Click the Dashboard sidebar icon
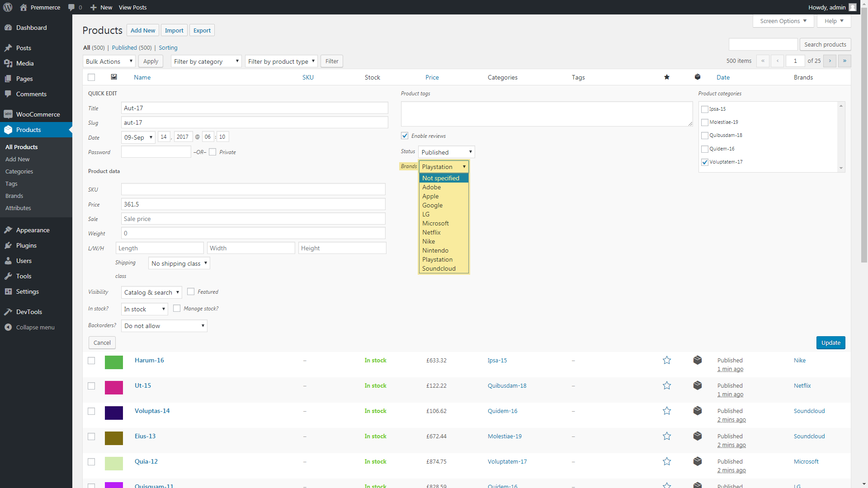This screenshot has height=488, width=868. click(x=8, y=28)
